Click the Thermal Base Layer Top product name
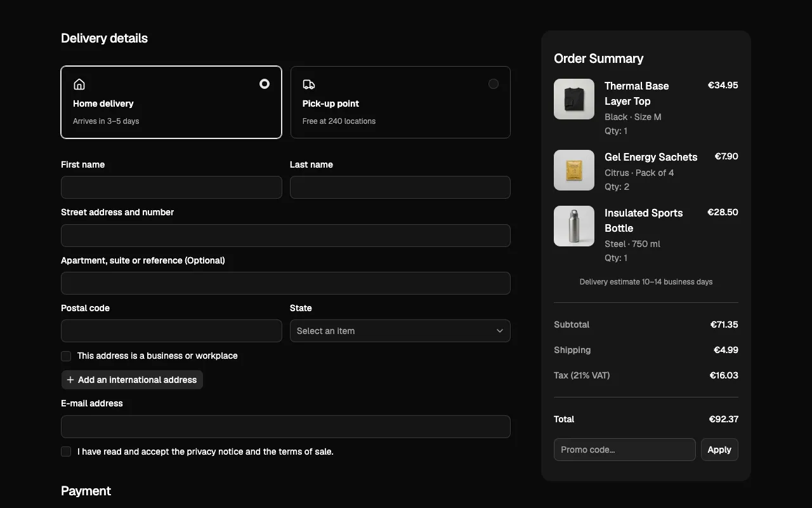Viewport: 812px width, 508px height. point(637,93)
